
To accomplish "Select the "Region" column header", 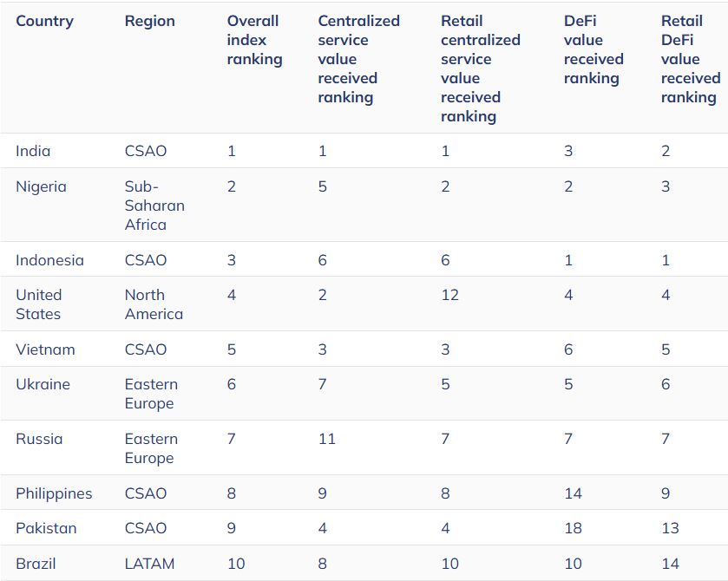I will [x=149, y=21].
